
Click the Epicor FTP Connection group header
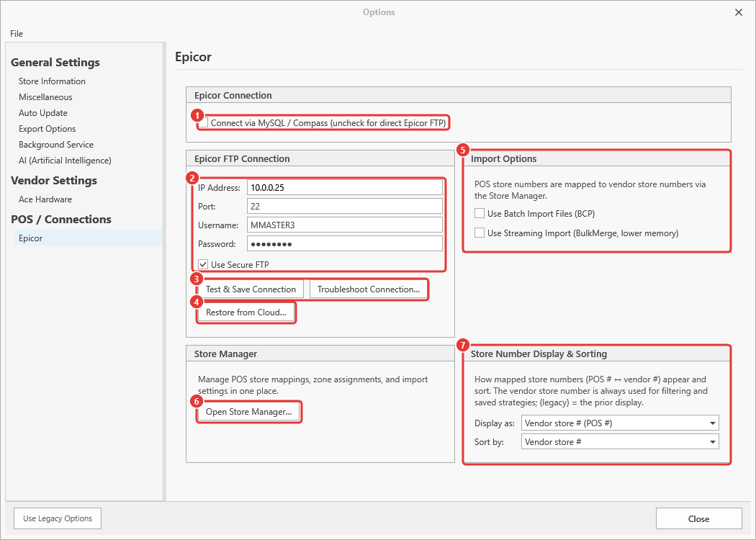242,158
